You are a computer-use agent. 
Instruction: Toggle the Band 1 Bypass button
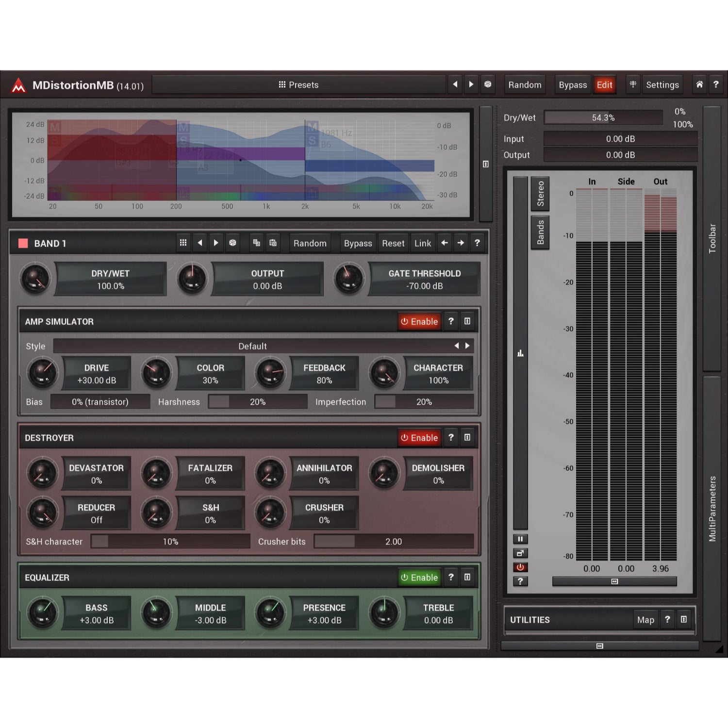click(x=358, y=243)
